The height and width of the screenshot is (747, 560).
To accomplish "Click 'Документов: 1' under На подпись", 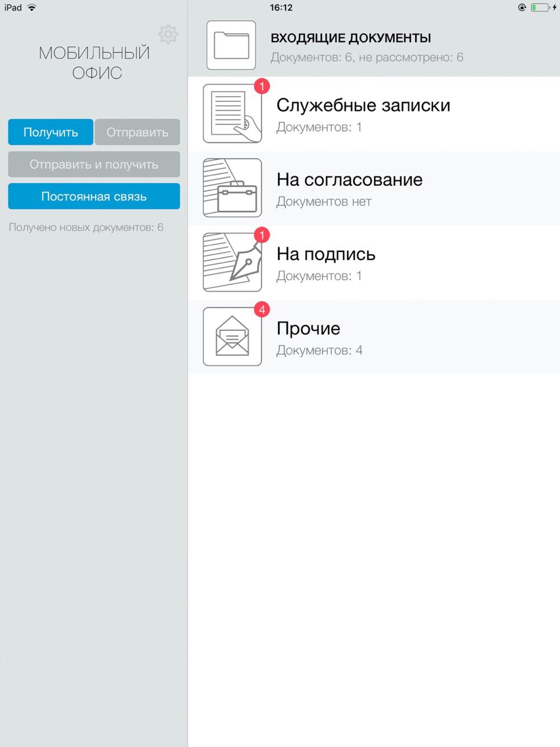I will [319, 276].
